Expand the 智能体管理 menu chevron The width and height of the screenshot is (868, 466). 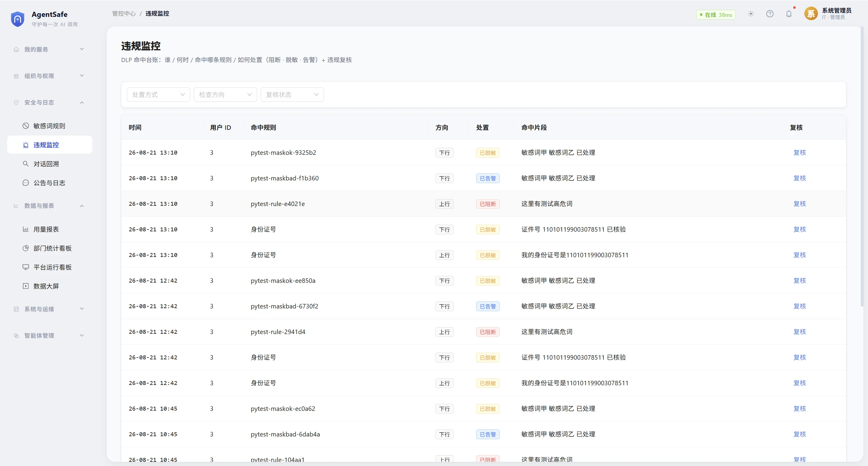(x=82, y=335)
